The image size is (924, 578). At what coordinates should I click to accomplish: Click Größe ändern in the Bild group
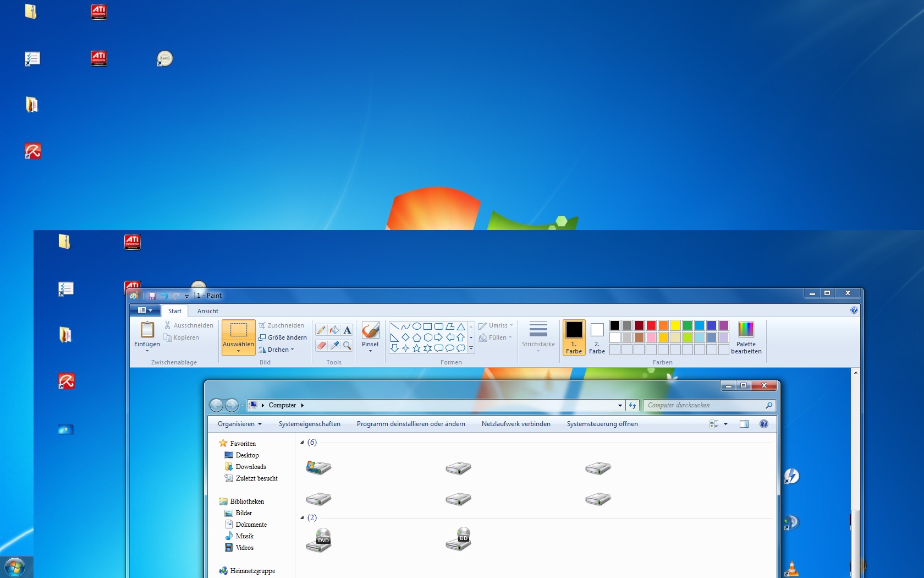coord(283,337)
